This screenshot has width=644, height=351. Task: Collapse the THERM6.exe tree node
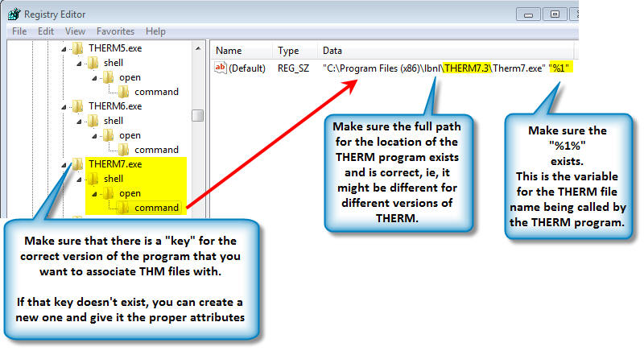click(x=64, y=107)
